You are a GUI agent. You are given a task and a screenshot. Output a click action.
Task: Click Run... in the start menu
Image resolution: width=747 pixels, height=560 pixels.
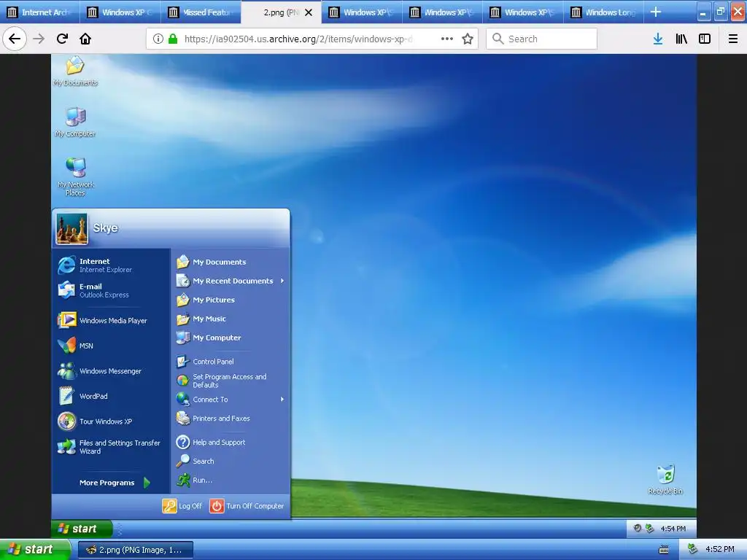[x=231, y=480]
